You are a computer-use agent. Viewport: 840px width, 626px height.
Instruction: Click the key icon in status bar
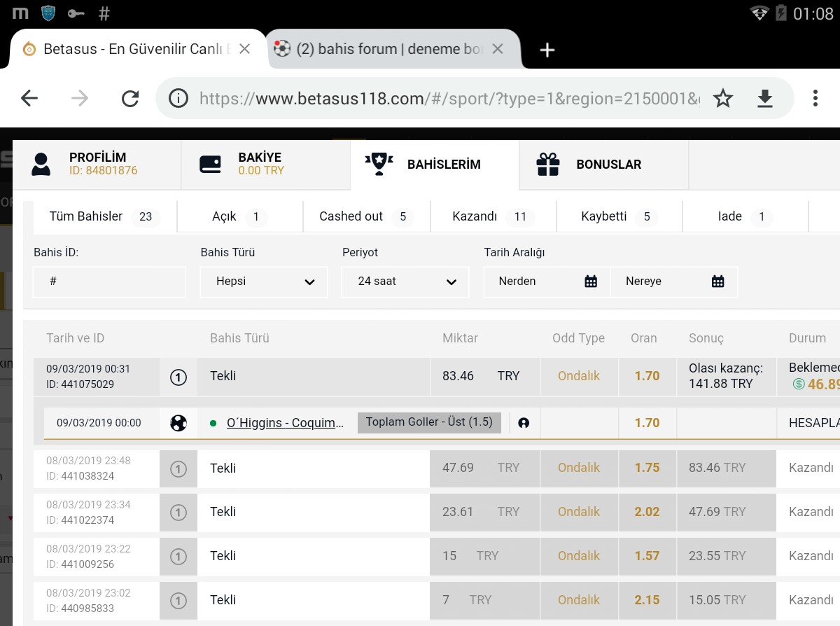[x=76, y=13]
